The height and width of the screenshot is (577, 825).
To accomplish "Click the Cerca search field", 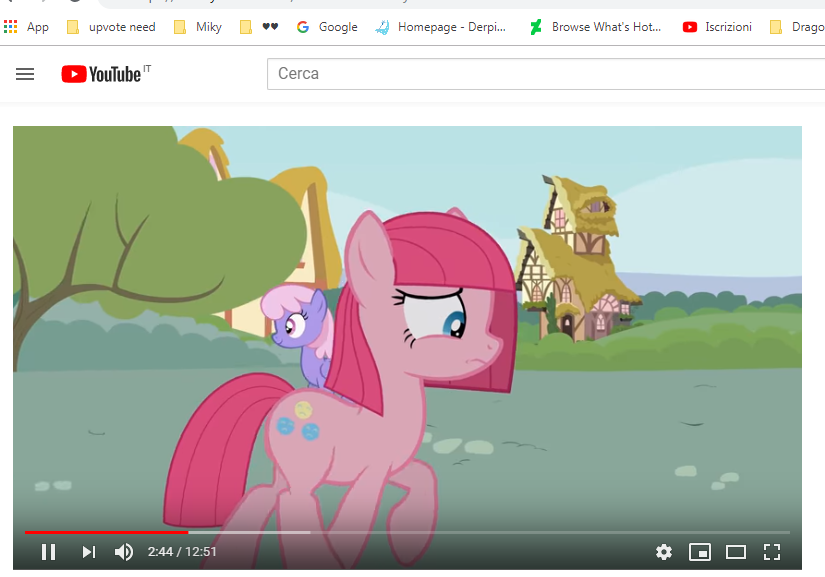I will [x=546, y=74].
